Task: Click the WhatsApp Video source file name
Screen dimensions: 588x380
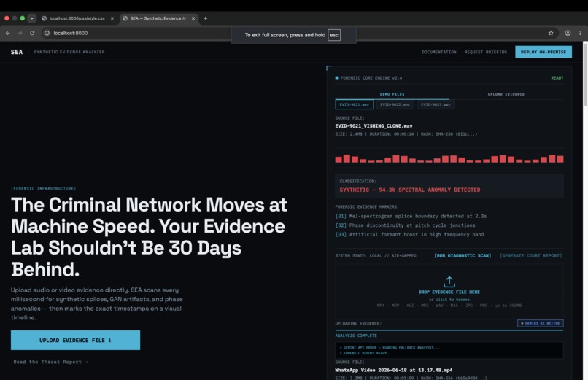Action: (x=394, y=370)
